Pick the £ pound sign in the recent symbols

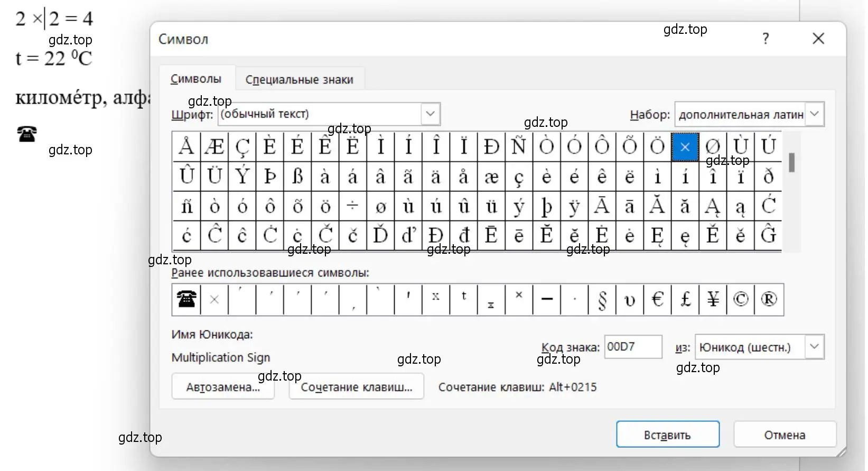685,300
